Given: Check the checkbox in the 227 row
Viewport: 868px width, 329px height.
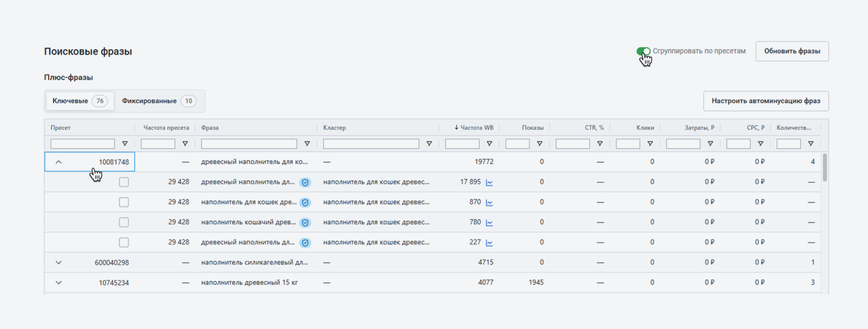Looking at the screenshot, I should [124, 243].
